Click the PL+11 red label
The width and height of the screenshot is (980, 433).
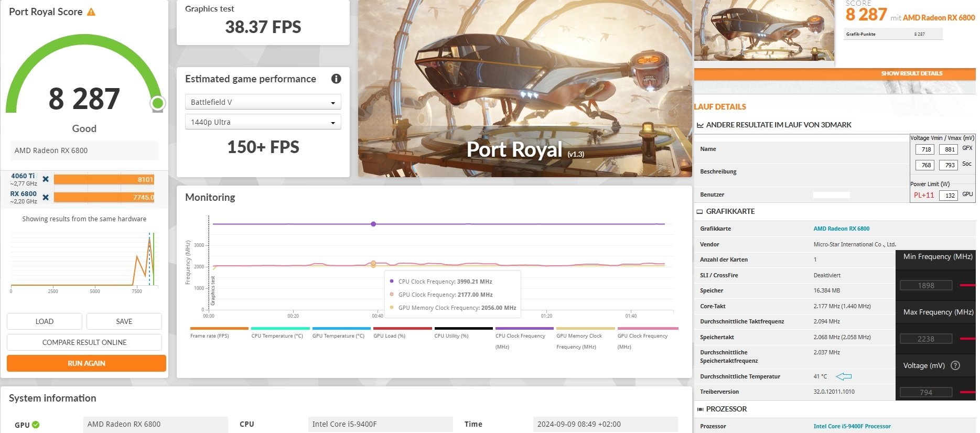924,195
